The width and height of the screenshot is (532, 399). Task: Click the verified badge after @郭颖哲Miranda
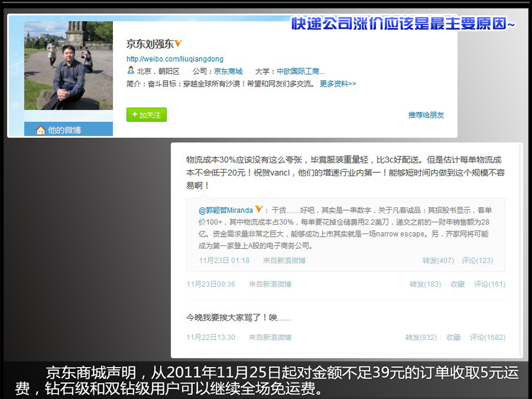pyautogui.click(x=259, y=209)
